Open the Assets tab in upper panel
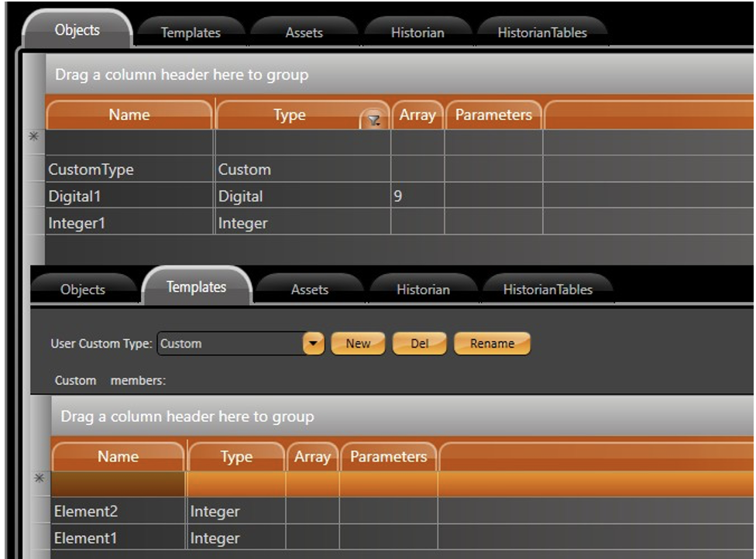 [x=304, y=33]
